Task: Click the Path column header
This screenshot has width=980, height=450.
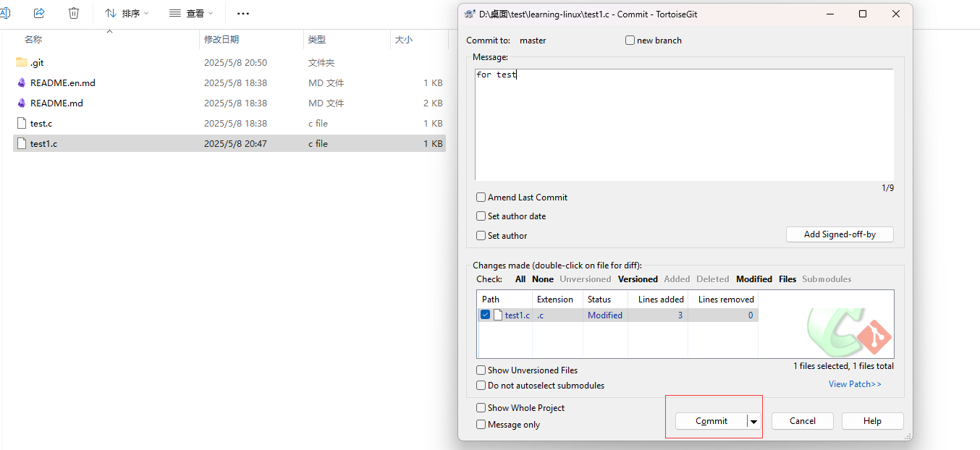Action: tap(504, 300)
